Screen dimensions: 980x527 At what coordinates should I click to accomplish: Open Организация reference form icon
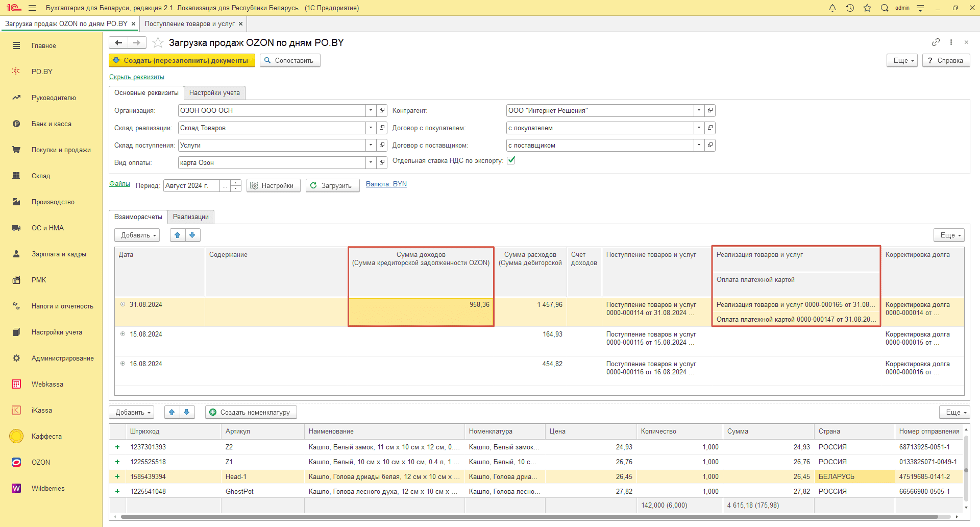(382, 110)
